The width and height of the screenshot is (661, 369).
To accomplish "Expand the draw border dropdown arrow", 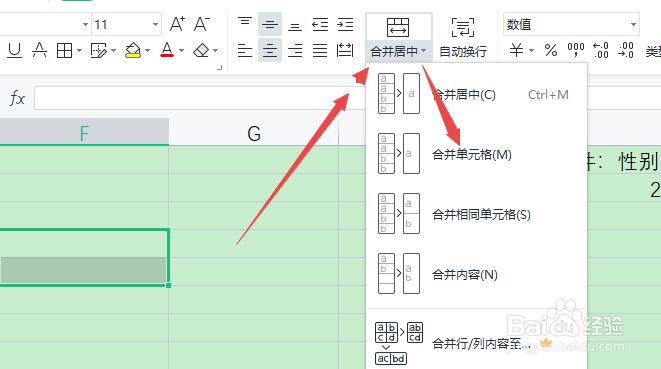I will coord(113,51).
